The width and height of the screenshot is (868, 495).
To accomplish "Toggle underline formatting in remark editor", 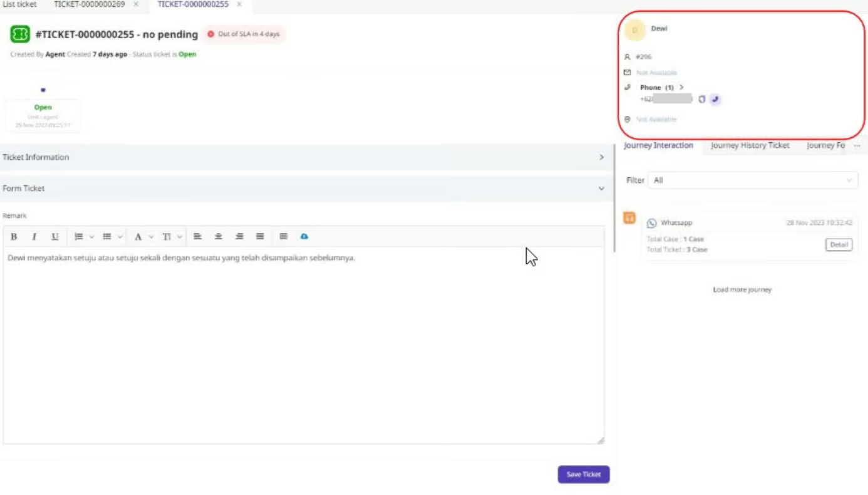I will pyautogui.click(x=55, y=237).
